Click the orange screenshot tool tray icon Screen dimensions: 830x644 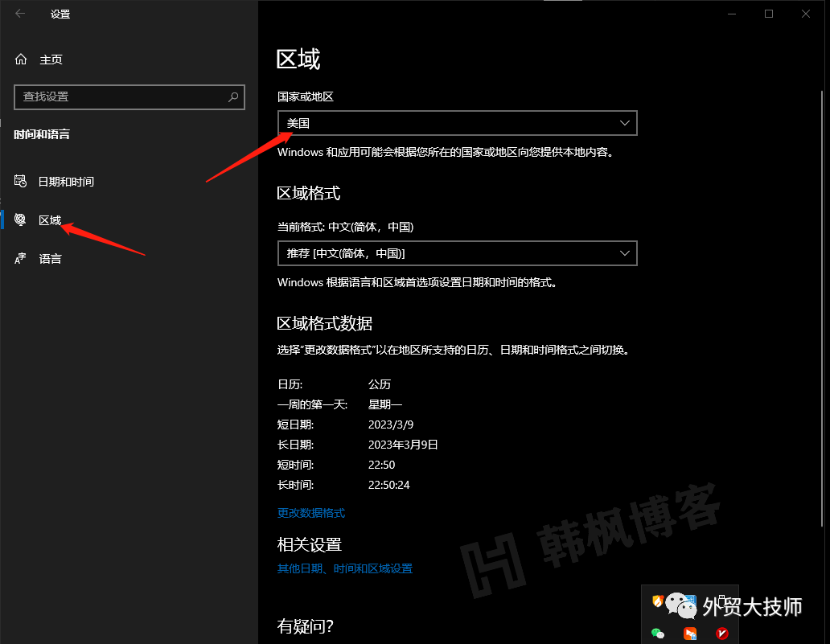[690, 633]
